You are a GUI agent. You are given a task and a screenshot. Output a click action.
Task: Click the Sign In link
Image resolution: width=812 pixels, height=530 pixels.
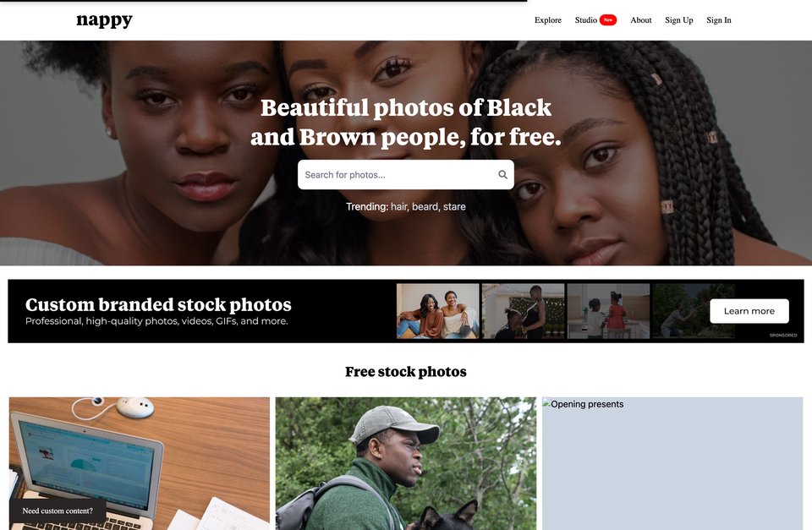(x=719, y=20)
